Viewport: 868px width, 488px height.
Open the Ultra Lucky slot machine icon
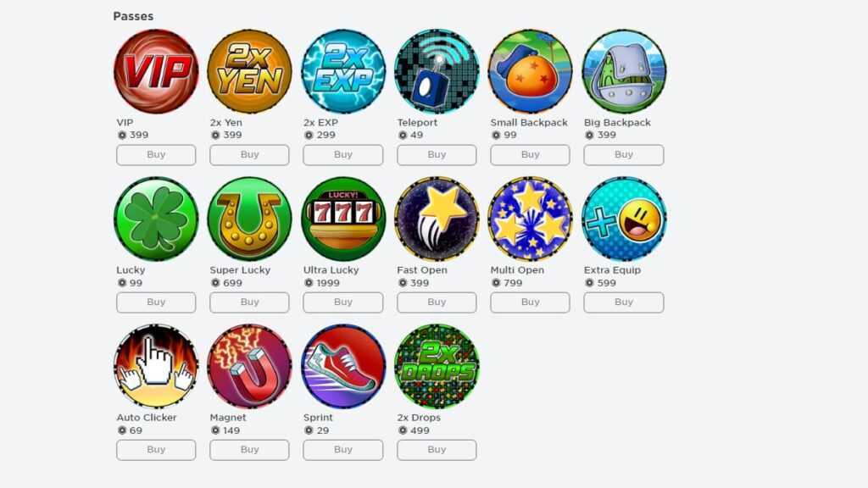[x=343, y=219]
